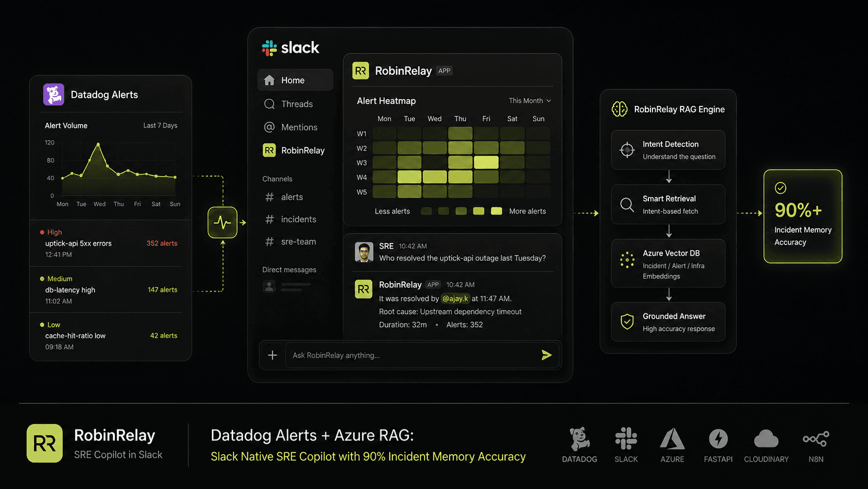Click the hash icon beside incidents
The width and height of the screenshot is (868, 489).
tap(269, 219)
